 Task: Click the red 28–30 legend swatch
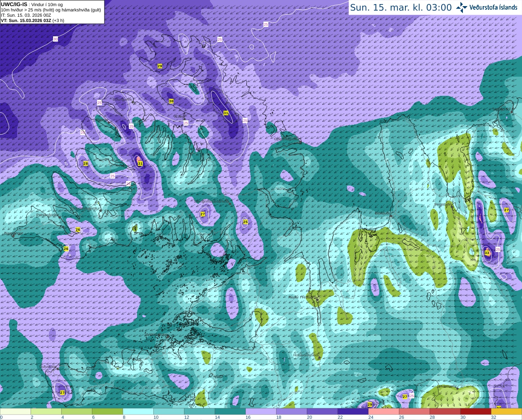445,411
